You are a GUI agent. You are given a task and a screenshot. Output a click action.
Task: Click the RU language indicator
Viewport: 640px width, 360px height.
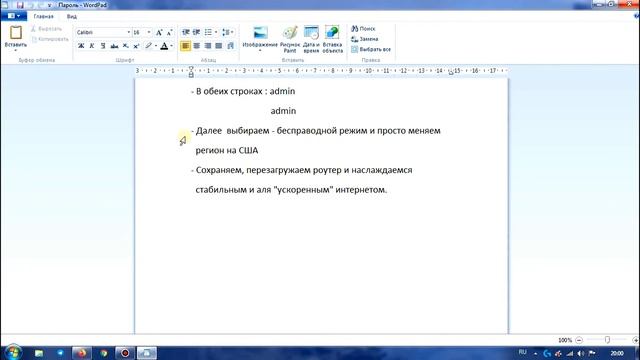coord(522,352)
